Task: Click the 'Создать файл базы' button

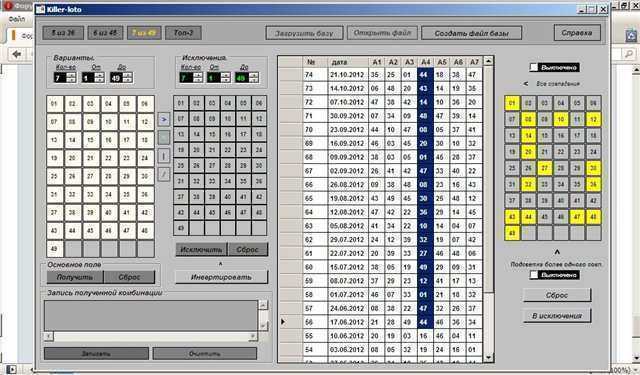Action: pyautogui.click(x=471, y=33)
